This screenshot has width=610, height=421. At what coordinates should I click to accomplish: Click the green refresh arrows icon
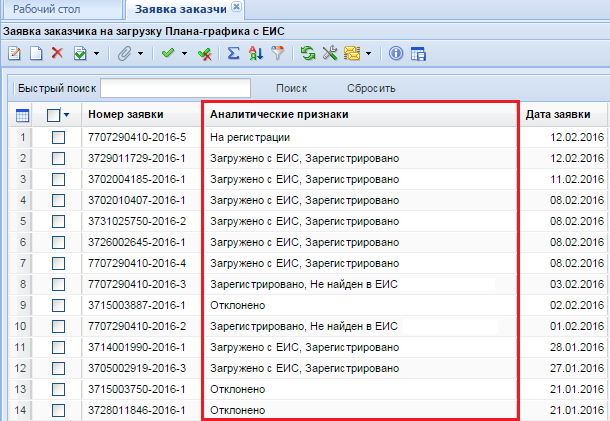pyautogui.click(x=307, y=53)
